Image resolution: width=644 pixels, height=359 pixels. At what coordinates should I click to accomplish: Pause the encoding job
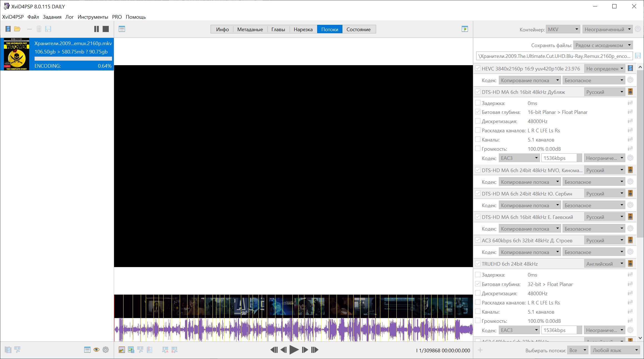click(96, 29)
